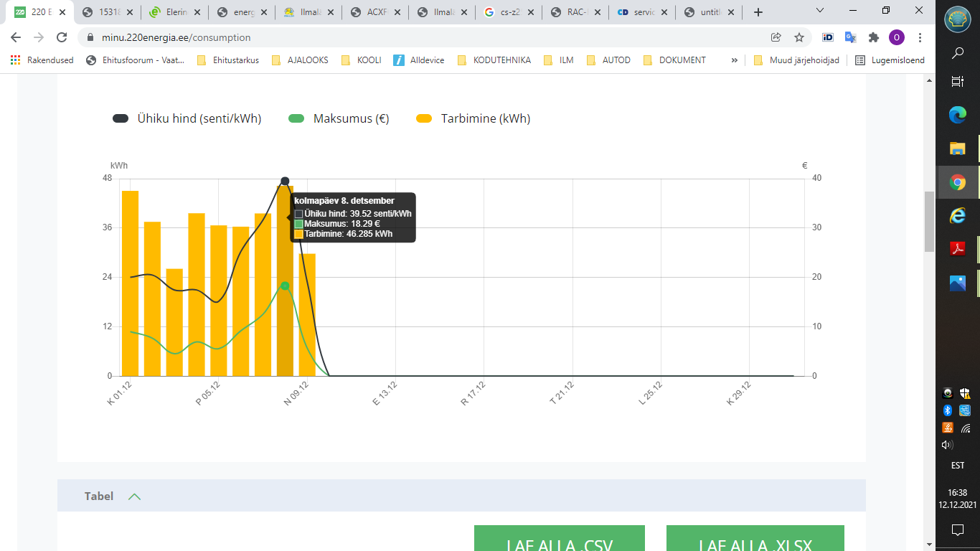Toggle the Tarbimine (kWh) legend series

[473, 118]
